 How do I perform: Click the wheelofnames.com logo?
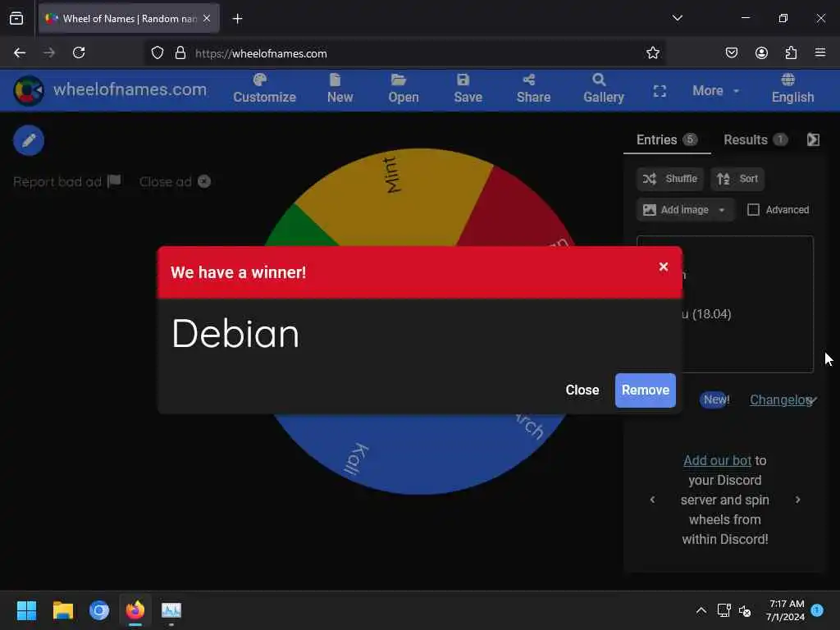click(x=111, y=89)
